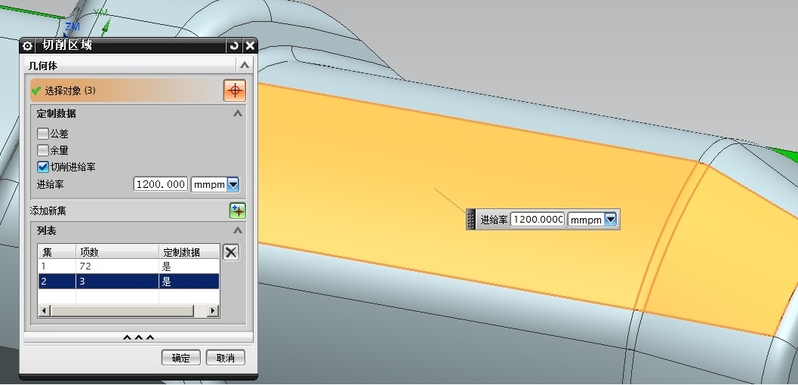The height and width of the screenshot is (385, 798).
Task: Collapse the 列表 section
Action: [x=238, y=231]
